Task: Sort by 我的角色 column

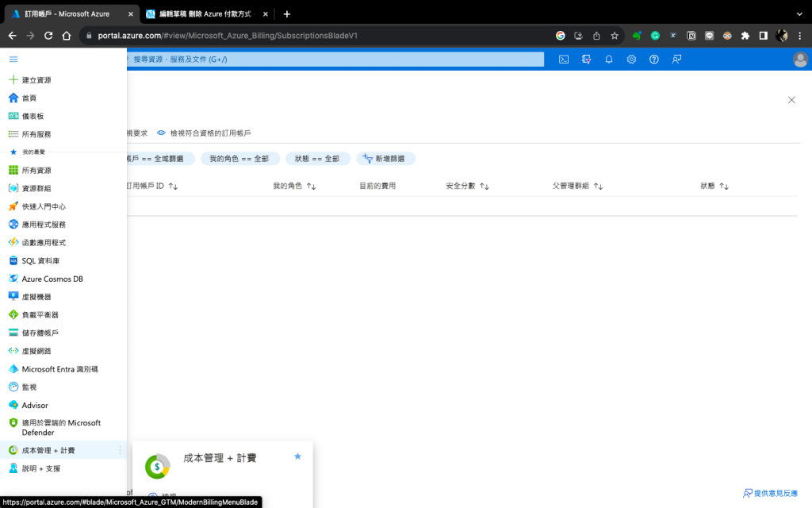Action: (x=294, y=186)
